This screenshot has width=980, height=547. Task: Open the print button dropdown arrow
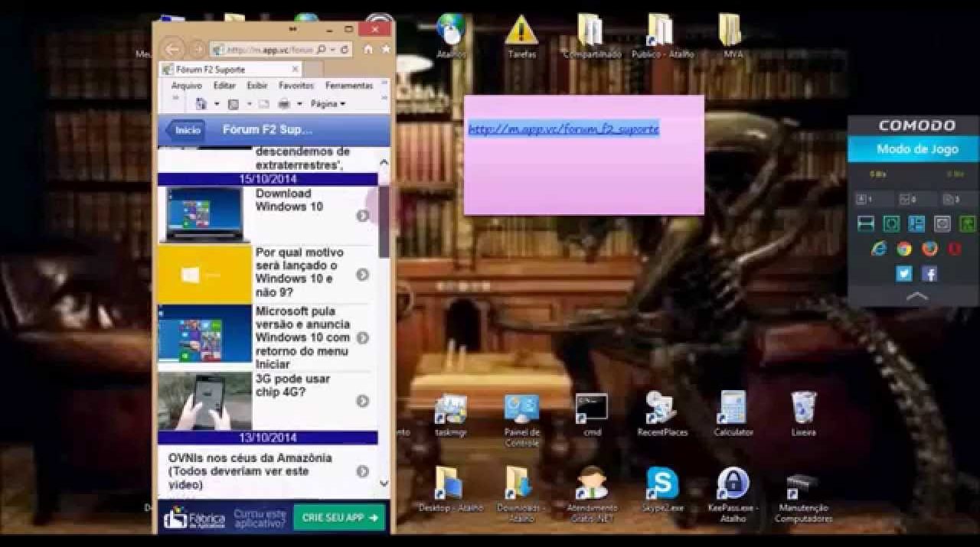click(x=299, y=104)
